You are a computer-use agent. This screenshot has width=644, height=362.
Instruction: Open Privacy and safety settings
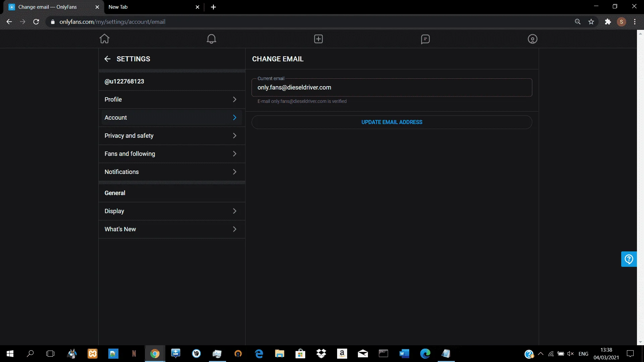coord(172,136)
